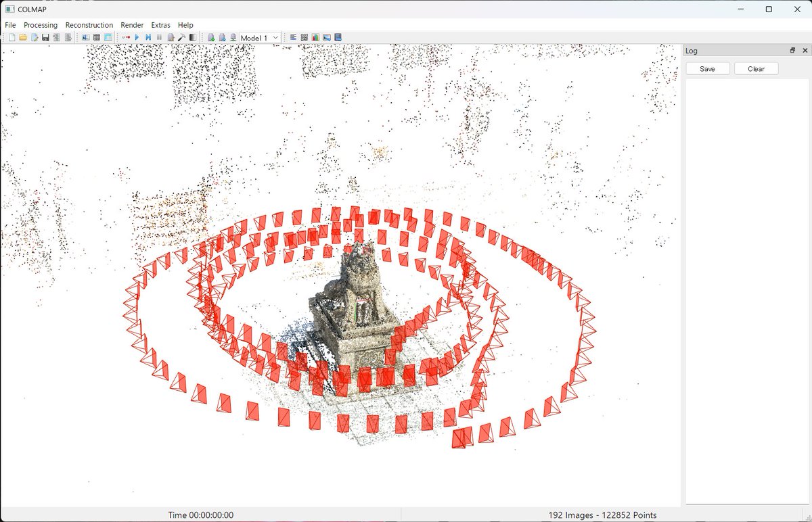The image size is (812, 522).
Task: Click first render toolbar icon after separator
Action: click(x=211, y=37)
